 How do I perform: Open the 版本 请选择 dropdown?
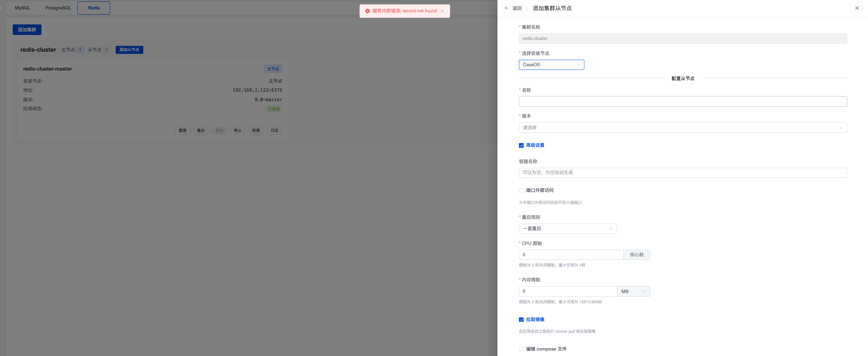pos(683,127)
